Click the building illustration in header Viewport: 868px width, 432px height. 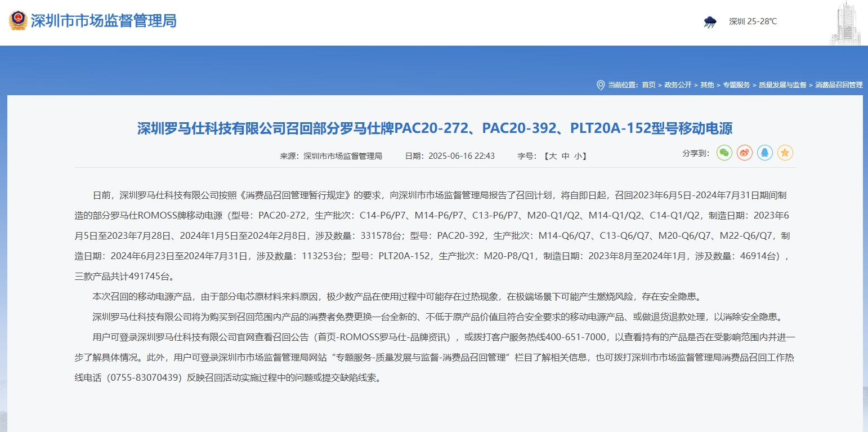click(x=846, y=23)
